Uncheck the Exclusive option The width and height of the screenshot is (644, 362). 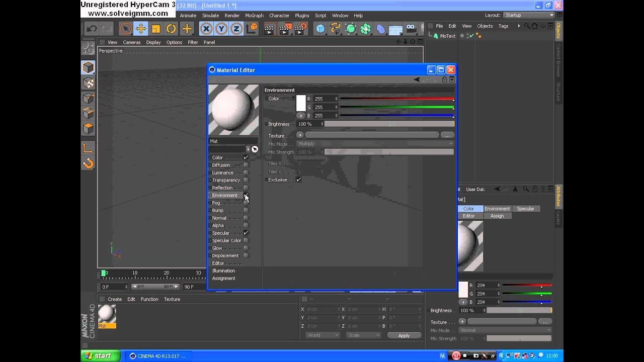tap(298, 179)
